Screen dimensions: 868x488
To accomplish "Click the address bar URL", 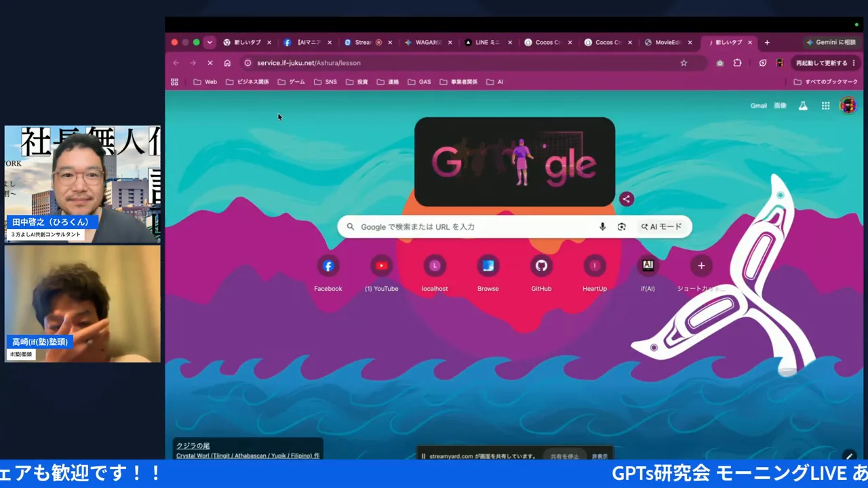I will point(309,63).
